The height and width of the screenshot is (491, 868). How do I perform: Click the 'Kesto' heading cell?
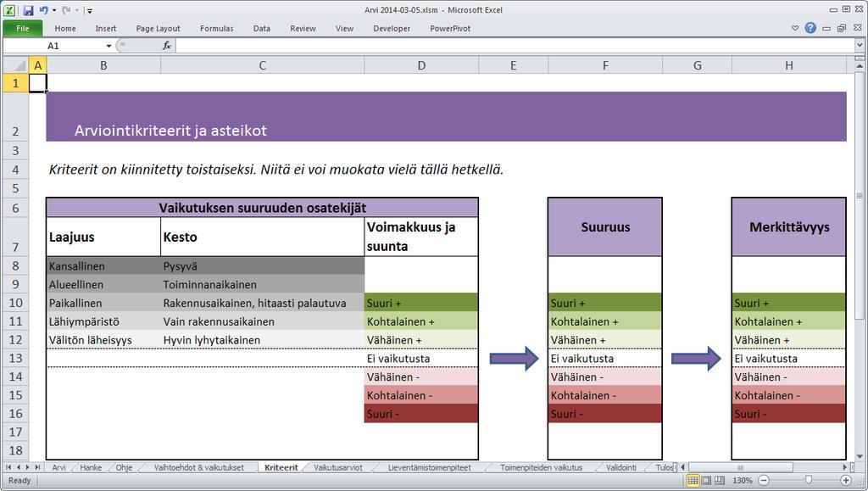(263, 237)
